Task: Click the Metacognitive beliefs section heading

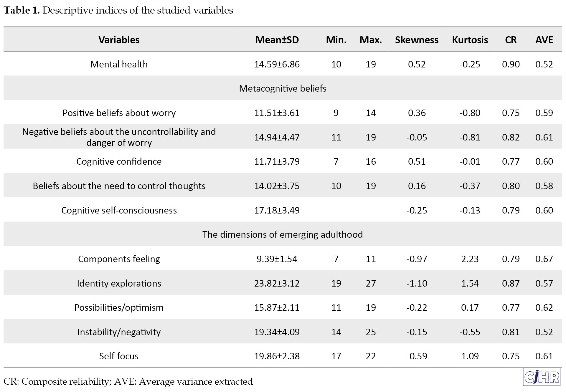Action: click(x=283, y=88)
